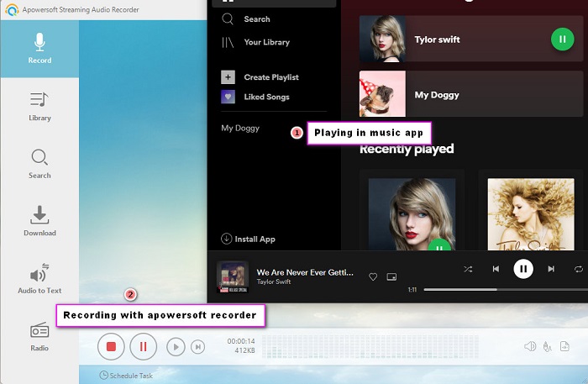Screen dimensions: 588x384
Task: Pause playback in the music player bar
Action: pyautogui.click(x=523, y=269)
